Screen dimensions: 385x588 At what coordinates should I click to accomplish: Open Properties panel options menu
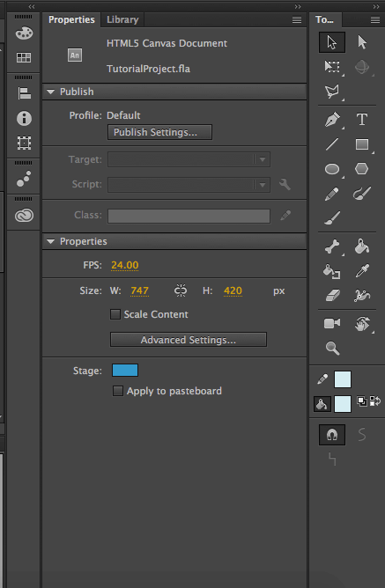pyautogui.click(x=297, y=20)
